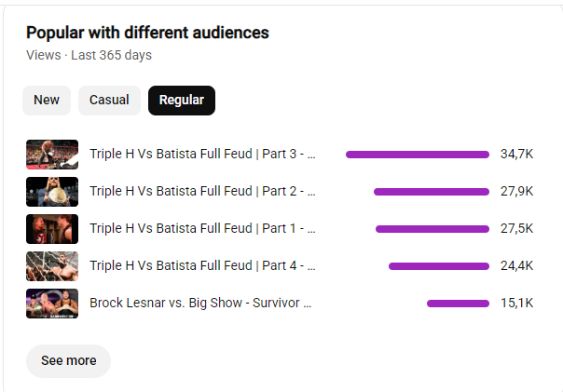The height and width of the screenshot is (392, 563).
Task: Select the Regular audience chip
Action: coord(182,101)
